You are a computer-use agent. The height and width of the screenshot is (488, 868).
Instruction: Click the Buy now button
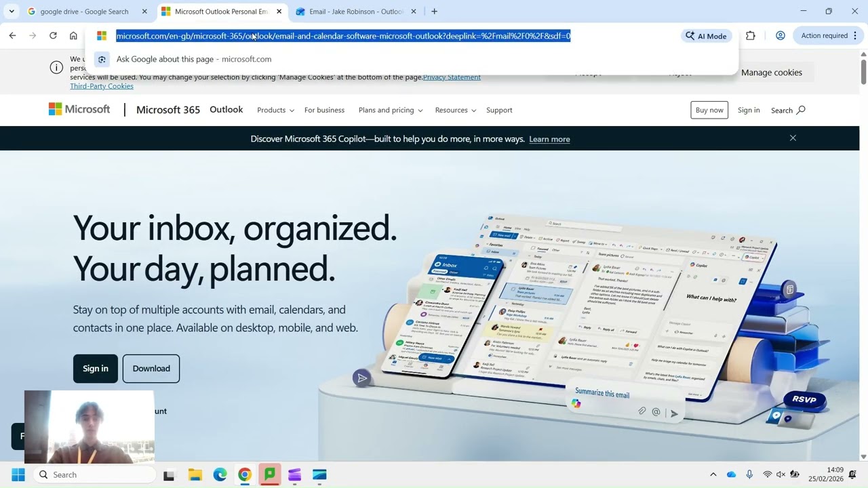tap(709, 110)
